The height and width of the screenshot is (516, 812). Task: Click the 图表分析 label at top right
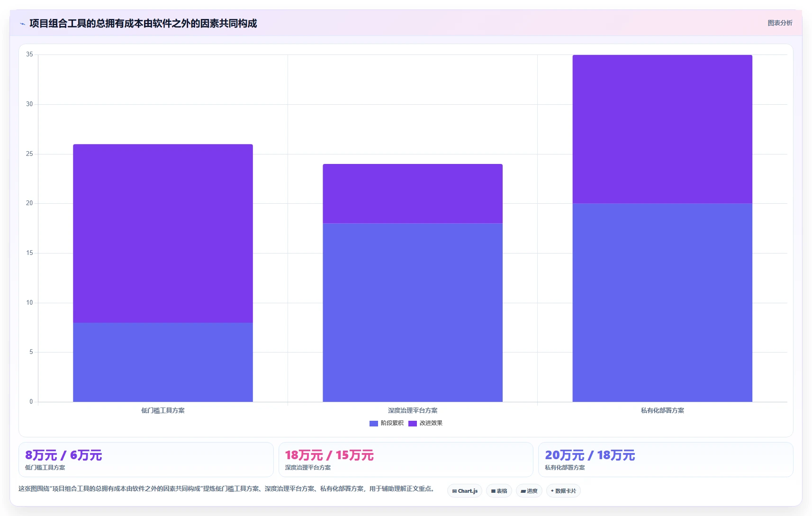point(780,23)
